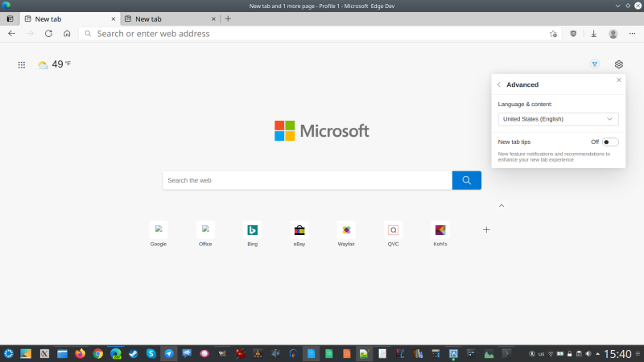The image size is (644, 362).
Task: Open volume control in system tray
Action: click(x=588, y=354)
